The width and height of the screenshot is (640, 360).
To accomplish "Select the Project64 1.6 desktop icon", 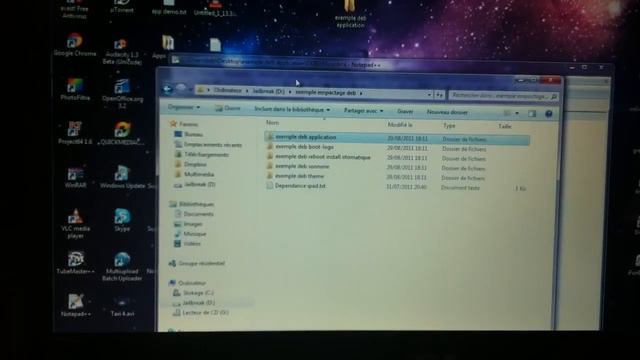I will (75, 133).
